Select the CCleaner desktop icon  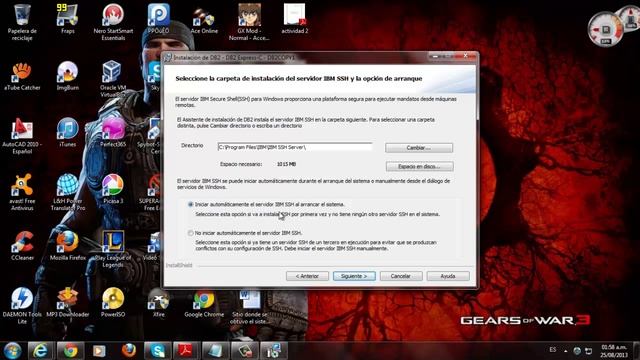coord(22,246)
